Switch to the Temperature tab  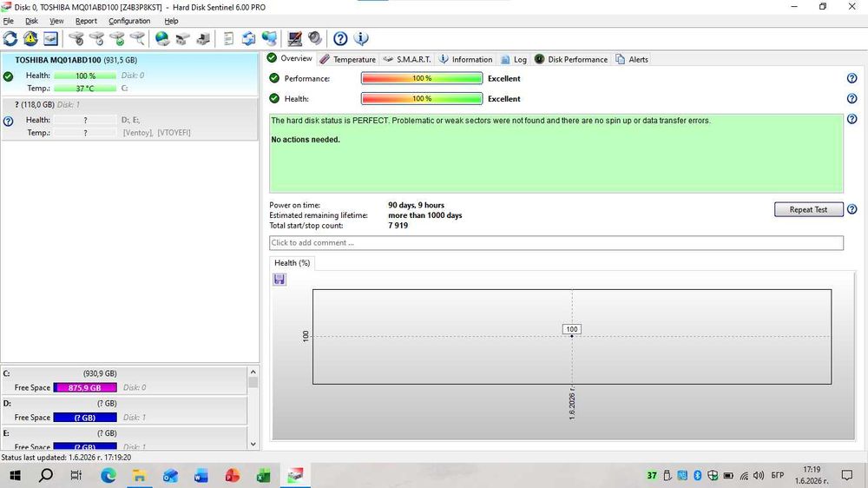click(x=348, y=59)
